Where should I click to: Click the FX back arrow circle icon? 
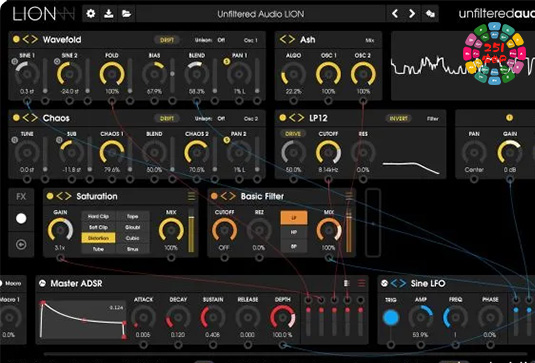click(x=21, y=245)
